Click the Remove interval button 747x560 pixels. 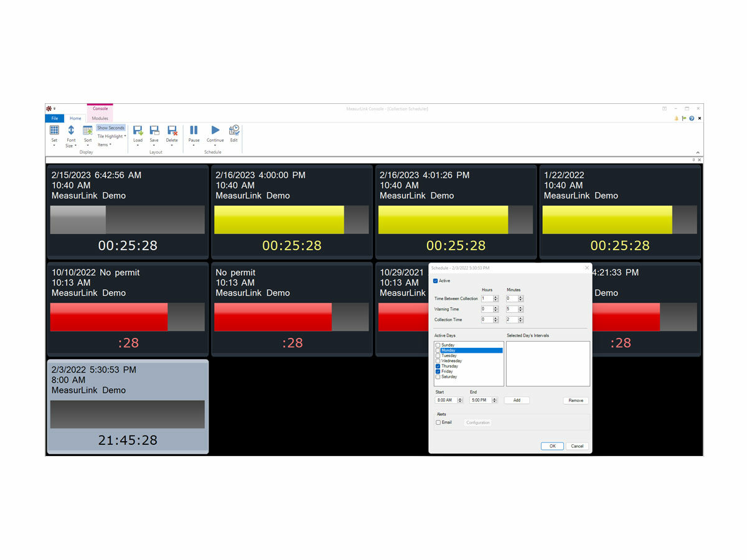tap(576, 400)
